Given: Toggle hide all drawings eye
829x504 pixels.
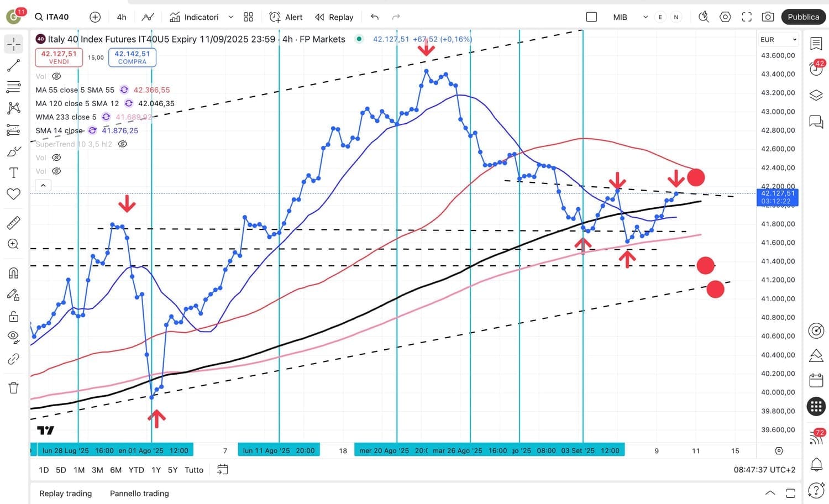Looking at the screenshot, I should [x=14, y=337].
